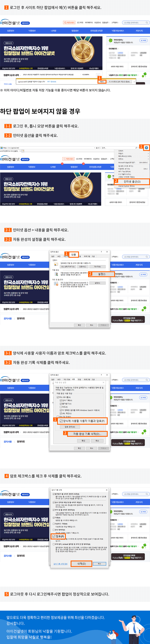Toggle 주소 표시줄(A) checkbox
This screenshot has width=150, height=644.
point(58,397)
